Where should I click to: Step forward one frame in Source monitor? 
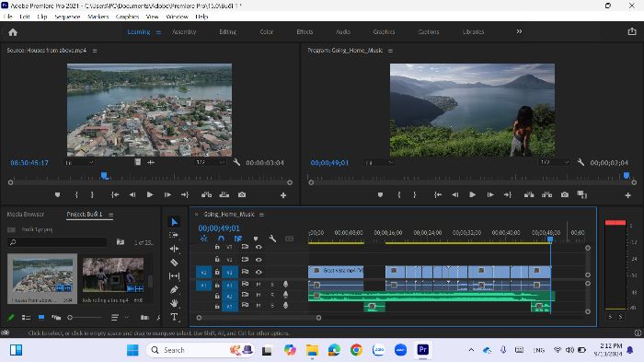(x=167, y=195)
